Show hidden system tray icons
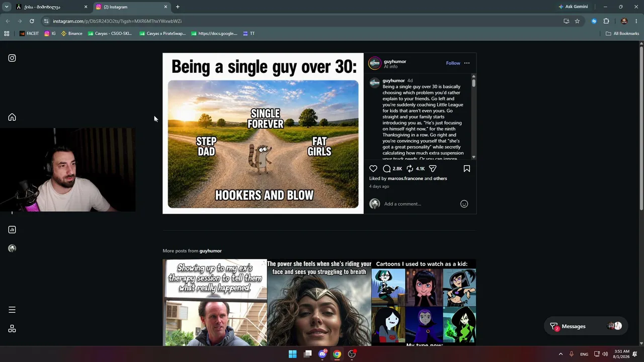 (560, 354)
